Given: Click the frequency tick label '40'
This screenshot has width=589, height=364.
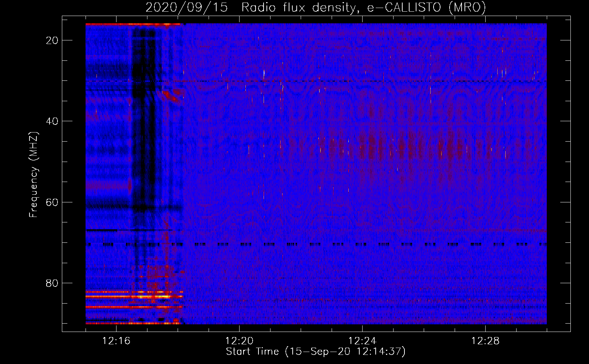Looking at the screenshot, I should point(52,121).
